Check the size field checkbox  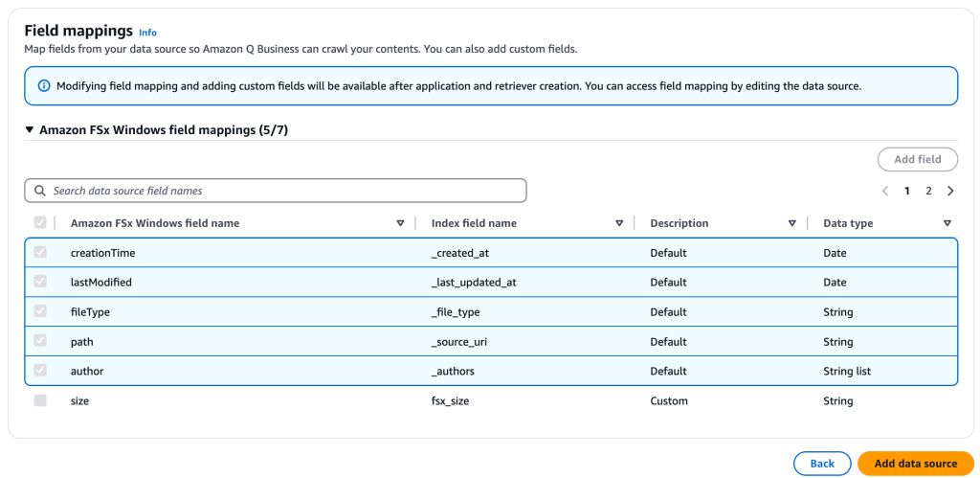pos(40,400)
